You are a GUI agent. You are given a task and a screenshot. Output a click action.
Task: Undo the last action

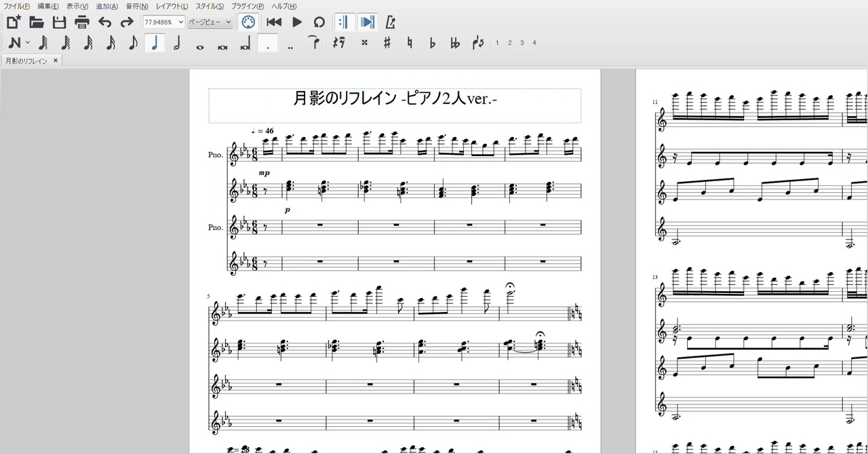(104, 22)
